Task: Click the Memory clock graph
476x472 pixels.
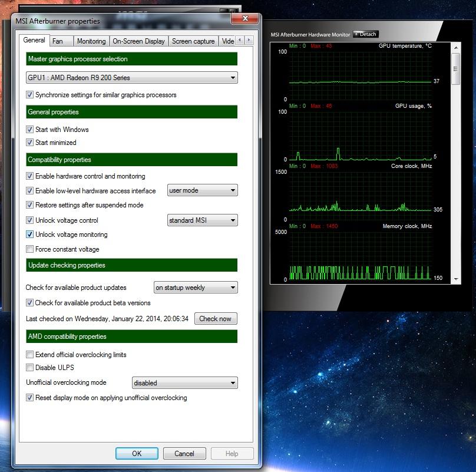Action: (x=360, y=256)
